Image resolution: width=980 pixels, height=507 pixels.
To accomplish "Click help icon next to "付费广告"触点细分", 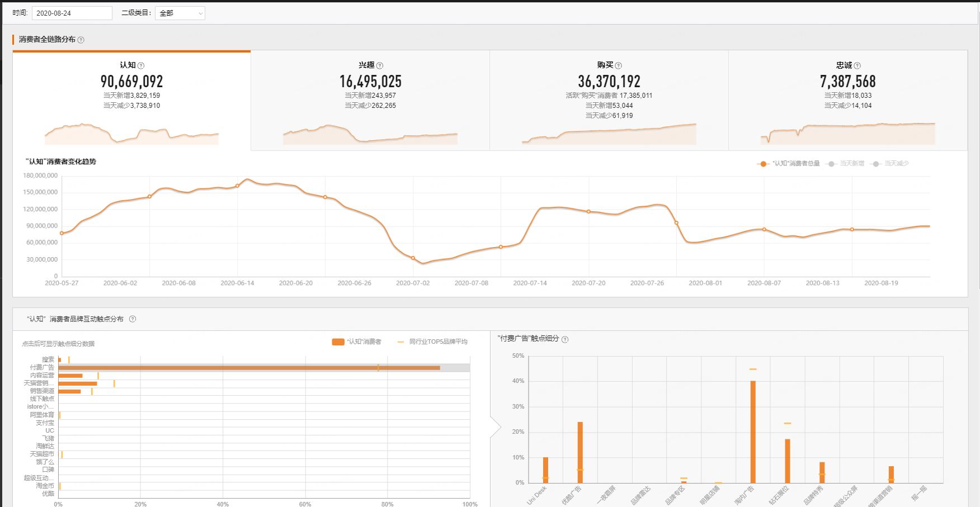I will tap(565, 339).
